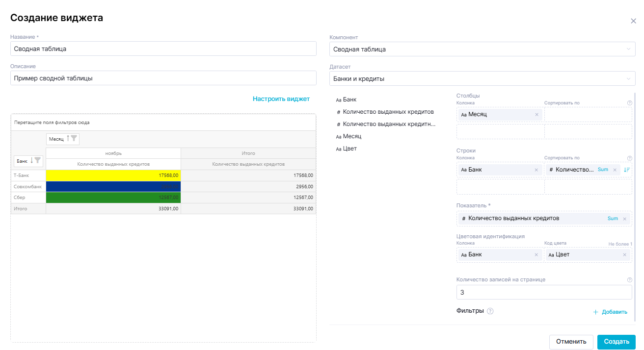Expand the Датасет dropdown Банки и кредиты
Screen dimensions: 644x350
click(x=482, y=78)
